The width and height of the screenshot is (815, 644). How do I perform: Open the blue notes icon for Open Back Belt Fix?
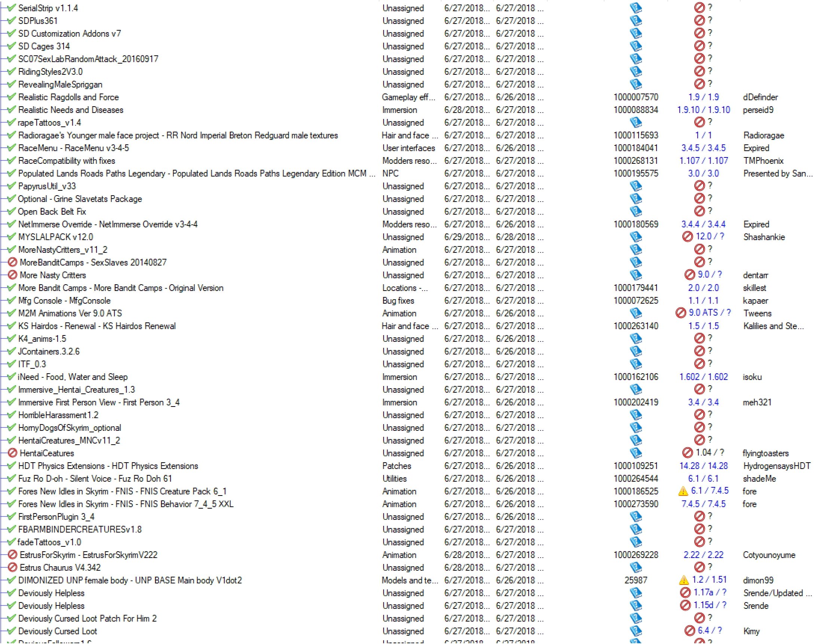tap(636, 212)
